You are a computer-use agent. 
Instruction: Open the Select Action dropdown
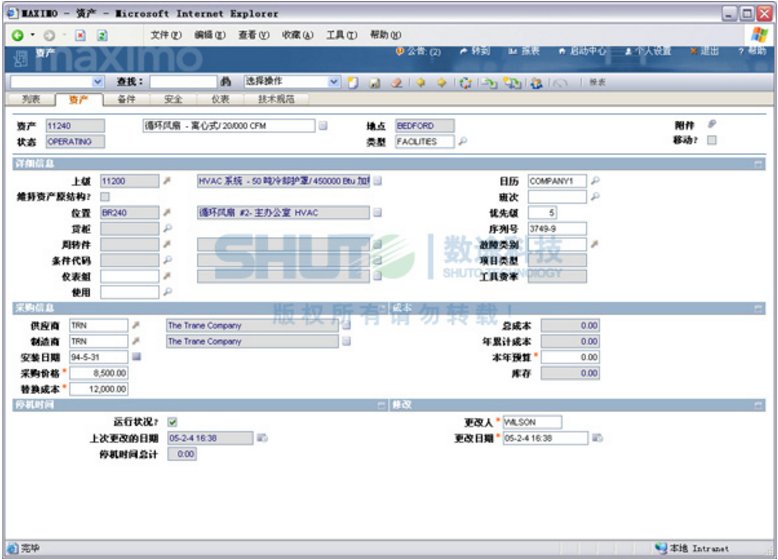(334, 82)
